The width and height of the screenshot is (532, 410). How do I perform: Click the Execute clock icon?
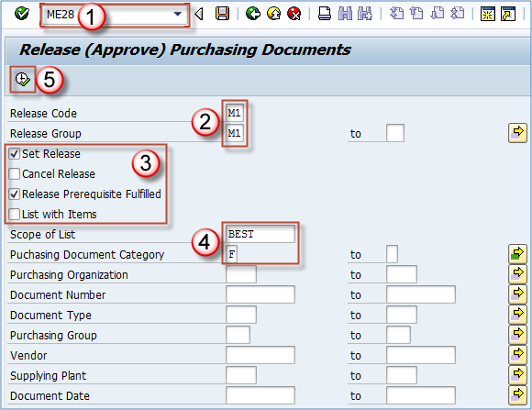click(23, 80)
